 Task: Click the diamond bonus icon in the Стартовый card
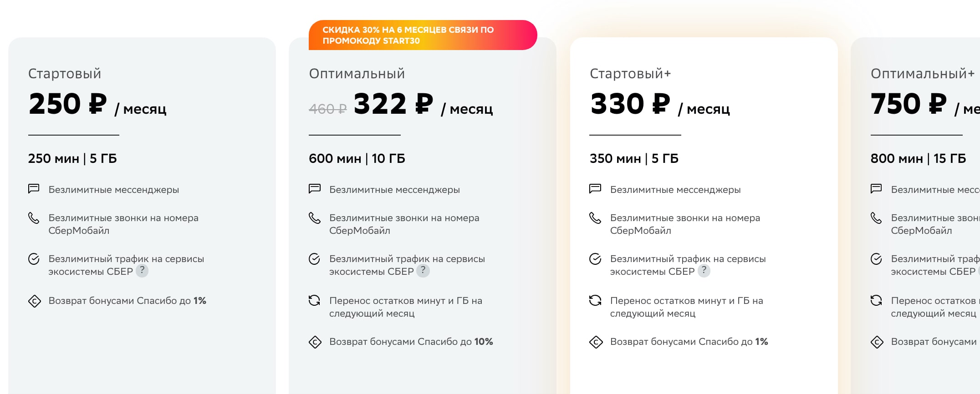[x=34, y=301]
